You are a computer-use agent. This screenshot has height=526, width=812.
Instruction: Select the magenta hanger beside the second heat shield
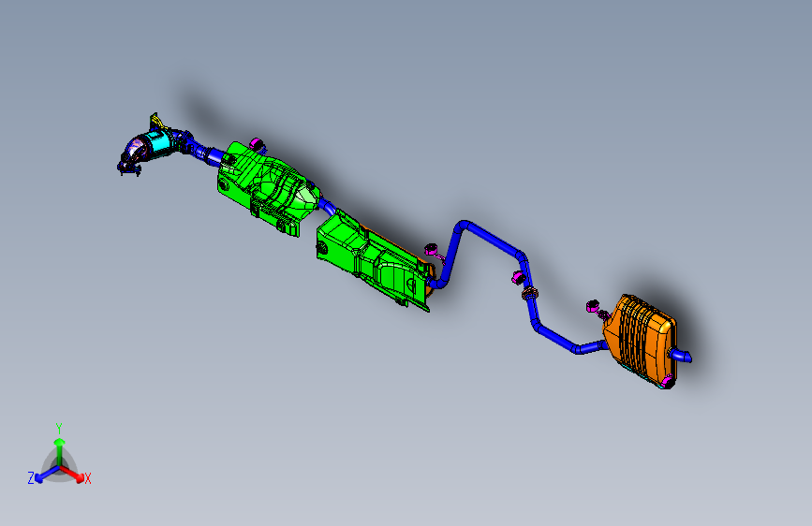pos(432,250)
